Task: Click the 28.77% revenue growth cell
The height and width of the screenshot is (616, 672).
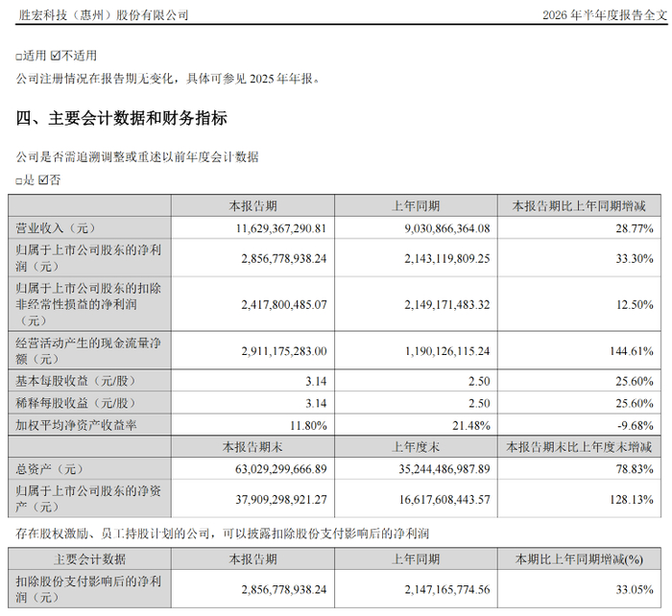Action: click(x=635, y=228)
